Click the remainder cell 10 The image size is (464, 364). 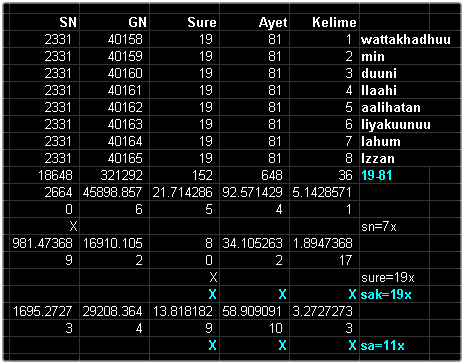coord(276,329)
